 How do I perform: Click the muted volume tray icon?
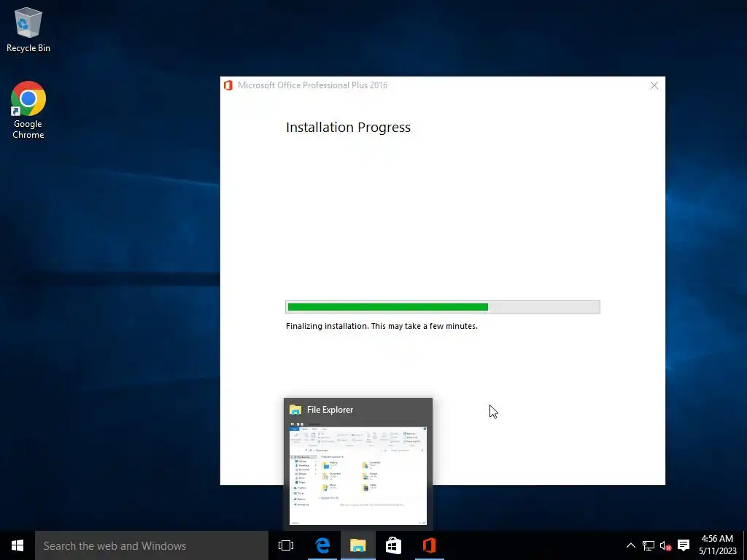click(665, 545)
